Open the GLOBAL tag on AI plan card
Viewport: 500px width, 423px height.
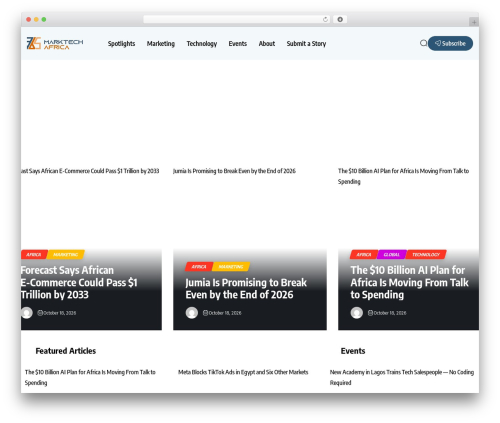tap(392, 255)
